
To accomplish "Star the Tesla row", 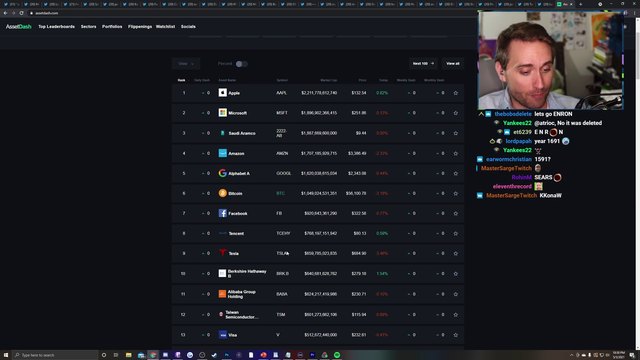I will (456, 253).
